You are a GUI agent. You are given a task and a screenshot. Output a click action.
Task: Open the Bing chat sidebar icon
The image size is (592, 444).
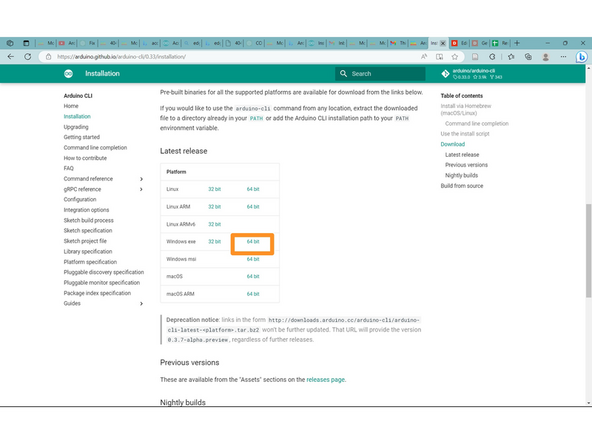tap(581, 57)
